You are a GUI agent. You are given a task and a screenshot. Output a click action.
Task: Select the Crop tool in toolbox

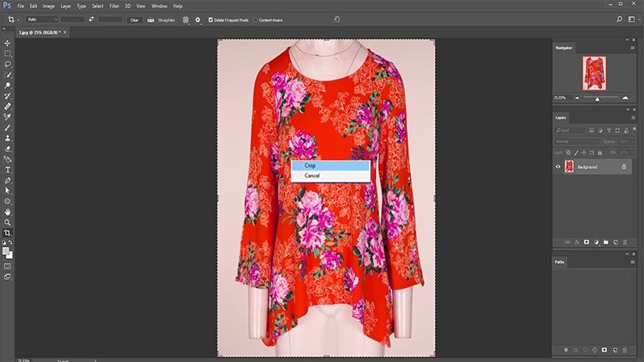point(7,232)
